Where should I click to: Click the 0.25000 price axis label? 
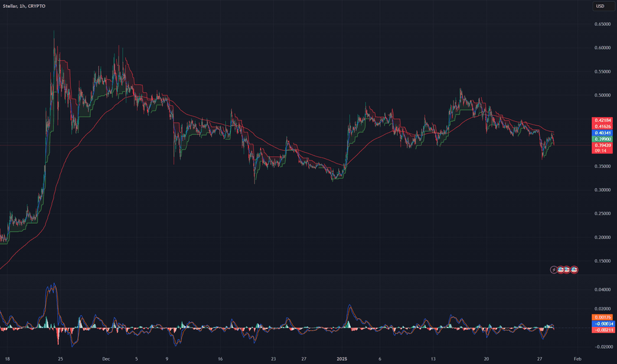(x=602, y=214)
